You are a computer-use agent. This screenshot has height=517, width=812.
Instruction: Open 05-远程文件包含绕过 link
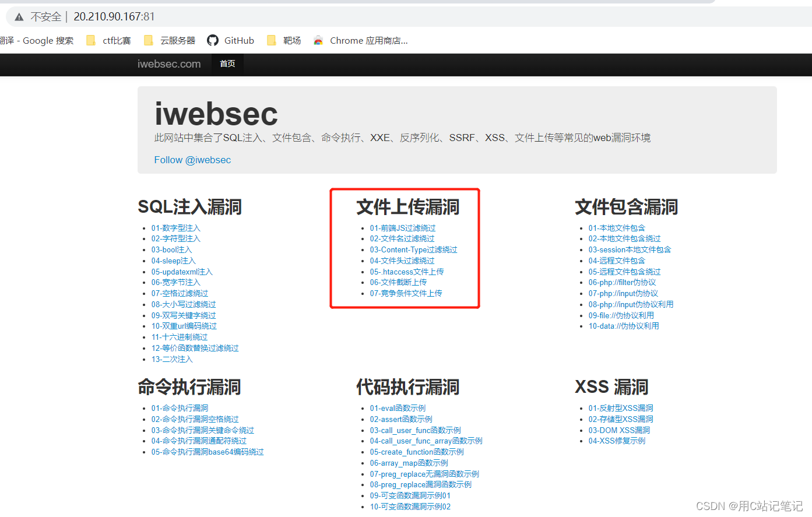tap(624, 272)
